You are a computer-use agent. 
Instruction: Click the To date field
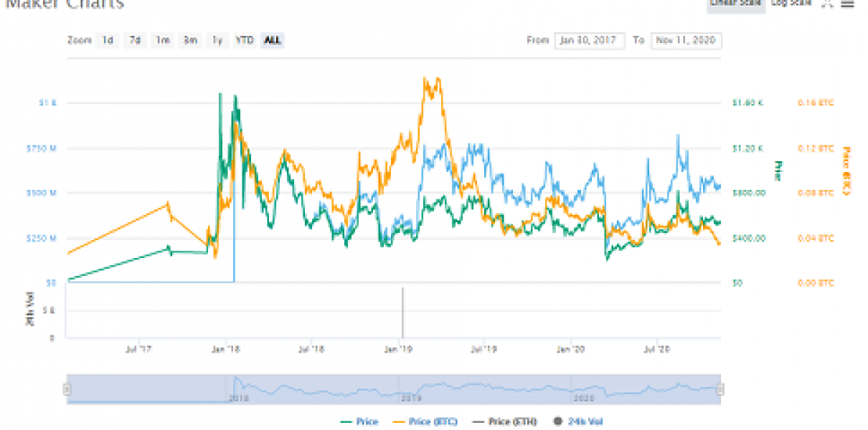click(x=686, y=41)
